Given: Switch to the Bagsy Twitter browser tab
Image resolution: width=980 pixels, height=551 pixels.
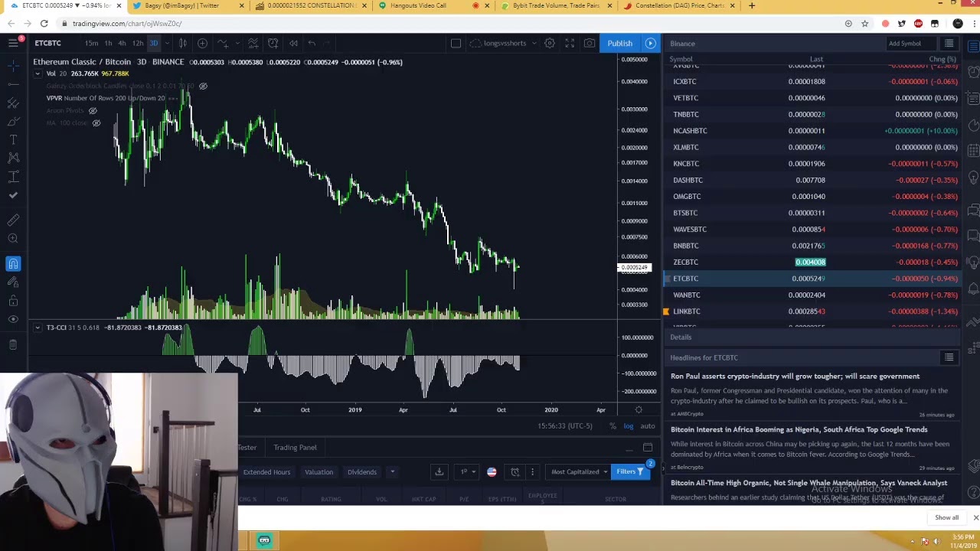Looking at the screenshot, I should pyautogui.click(x=188, y=5).
